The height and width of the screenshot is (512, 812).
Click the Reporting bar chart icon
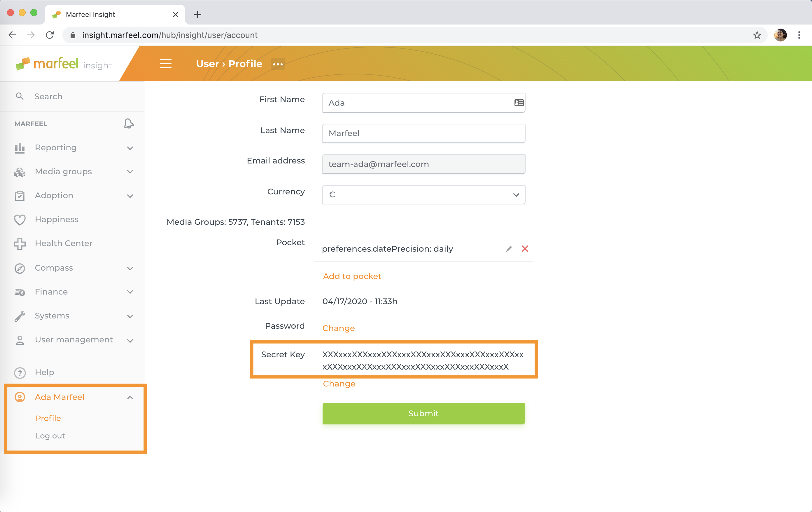20,148
